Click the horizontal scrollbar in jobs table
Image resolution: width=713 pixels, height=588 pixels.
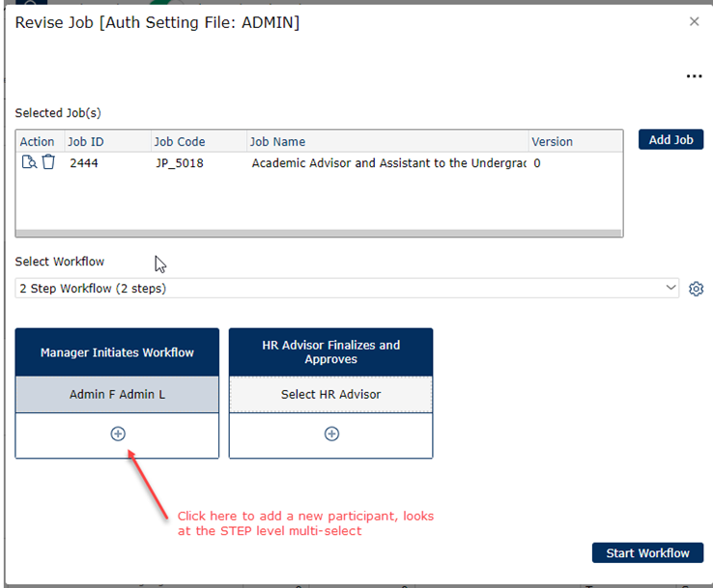(319, 233)
